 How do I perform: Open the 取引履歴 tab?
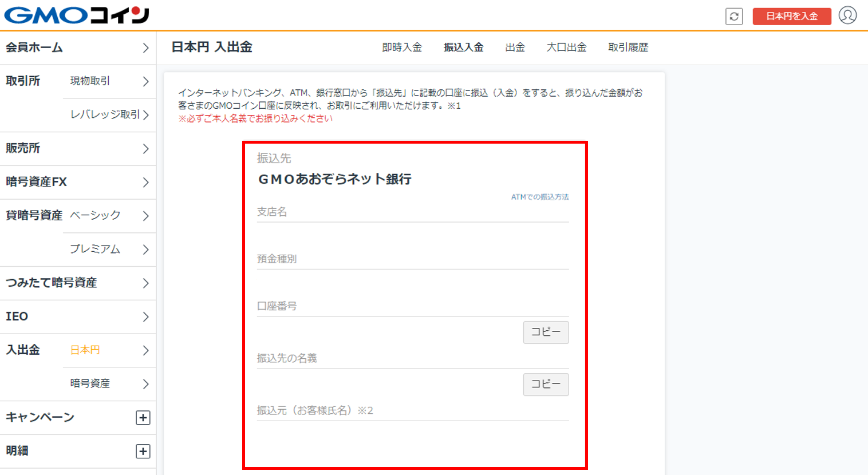click(626, 47)
